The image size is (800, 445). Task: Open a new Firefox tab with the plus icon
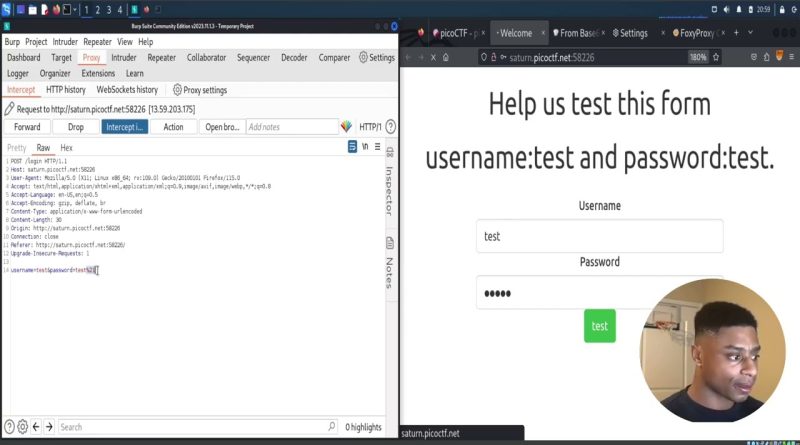(736, 33)
